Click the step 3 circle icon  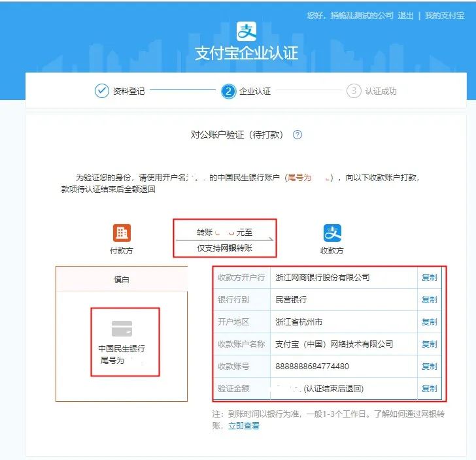(354, 91)
